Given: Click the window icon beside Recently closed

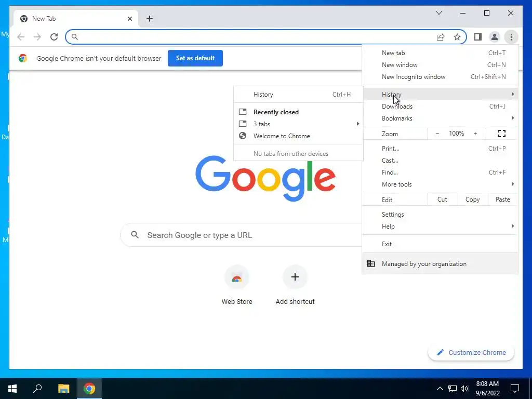Looking at the screenshot, I should 243,112.
